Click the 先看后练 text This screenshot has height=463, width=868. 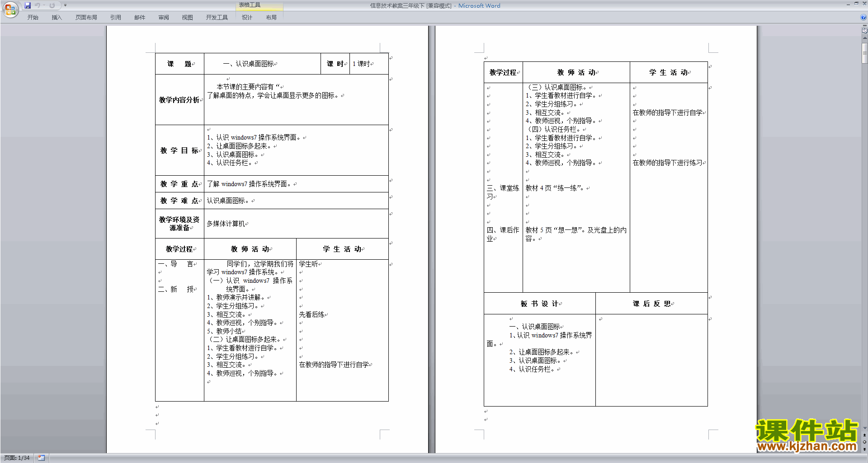click(311, 314)
